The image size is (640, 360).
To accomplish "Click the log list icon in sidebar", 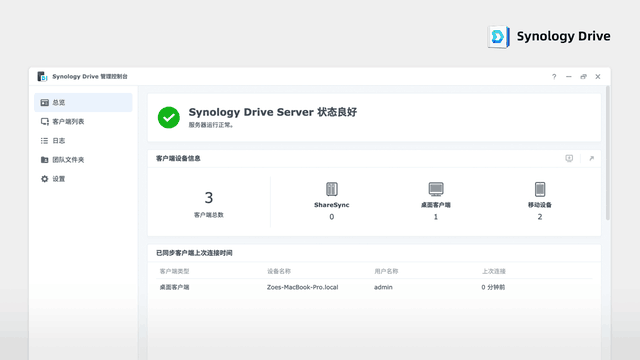I will coord(44,141).
